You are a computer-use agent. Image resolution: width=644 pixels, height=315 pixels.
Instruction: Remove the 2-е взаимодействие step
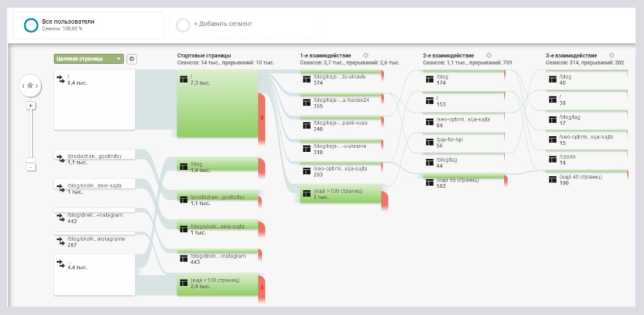(x=489, y=55)
